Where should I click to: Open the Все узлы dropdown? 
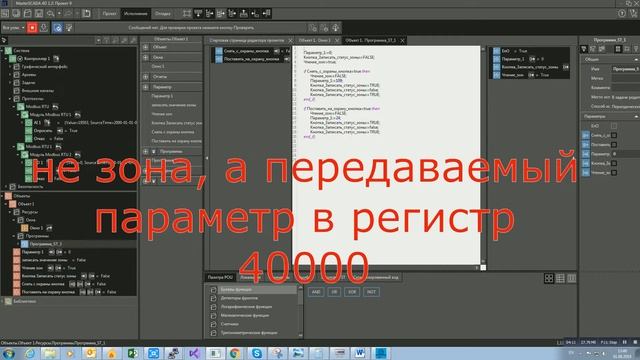point(13,28)
